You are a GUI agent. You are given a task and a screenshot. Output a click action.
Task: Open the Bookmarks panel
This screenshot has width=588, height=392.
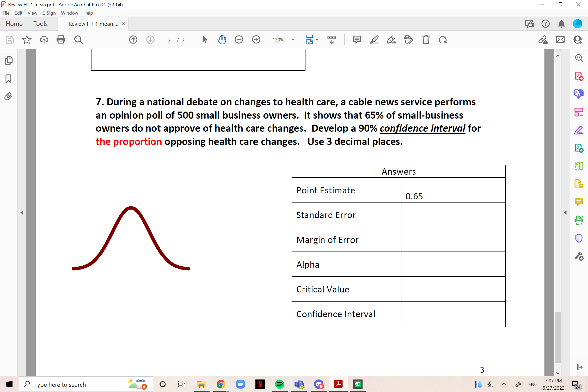pos(8,79)
